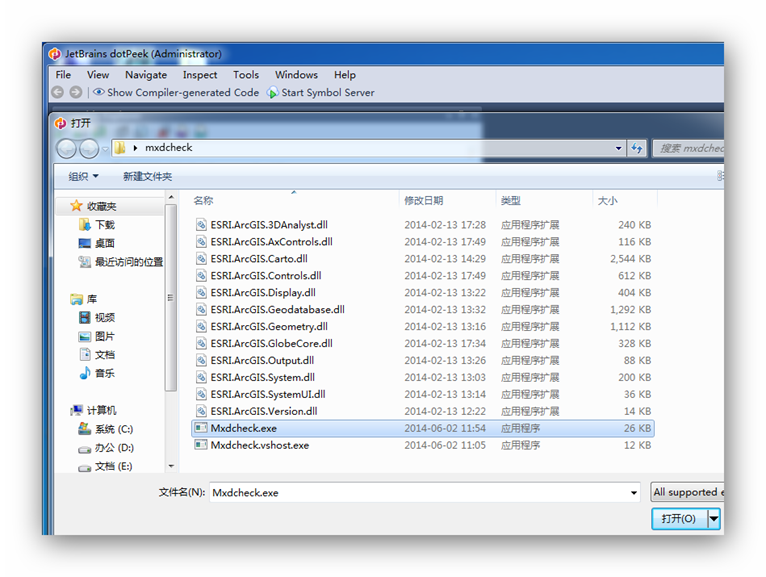Select 库 in the navigation pane

point(91,299)
